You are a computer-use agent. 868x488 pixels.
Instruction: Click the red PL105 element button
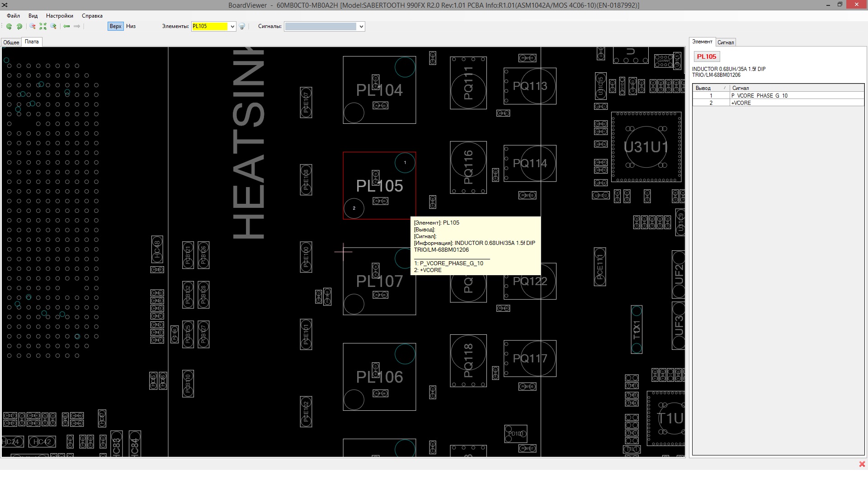706,56
